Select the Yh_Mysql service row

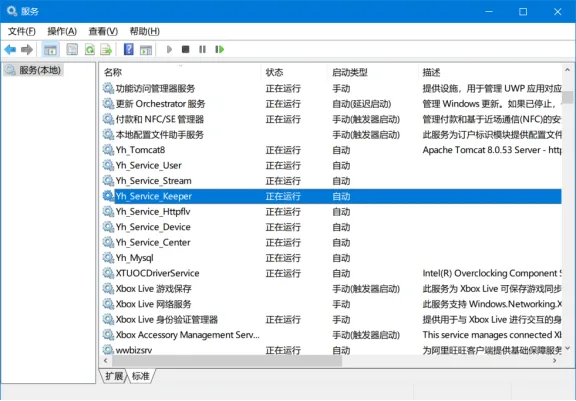(331, 258)
